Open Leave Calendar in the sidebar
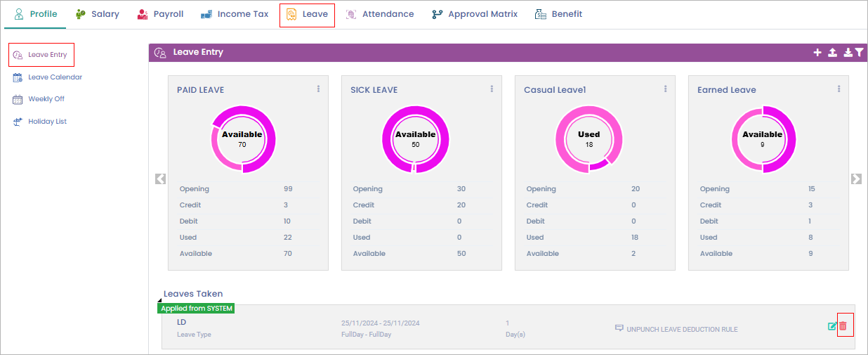This screenshot has height=355, width=868. 55,77
